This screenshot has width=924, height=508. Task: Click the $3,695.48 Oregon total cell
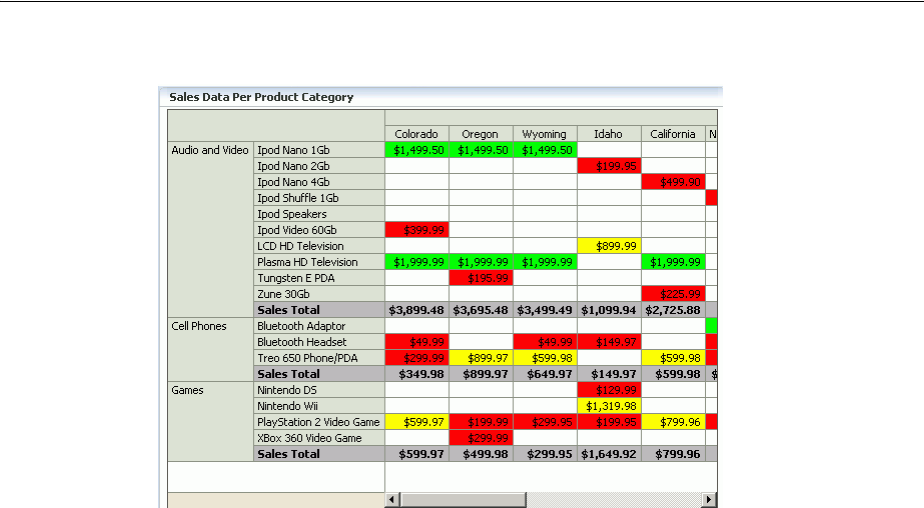point(481,310)
